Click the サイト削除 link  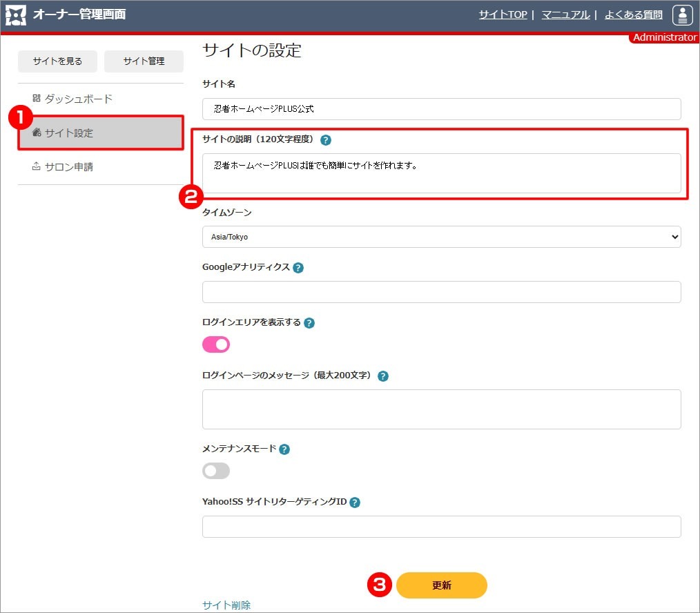point(226,605)
